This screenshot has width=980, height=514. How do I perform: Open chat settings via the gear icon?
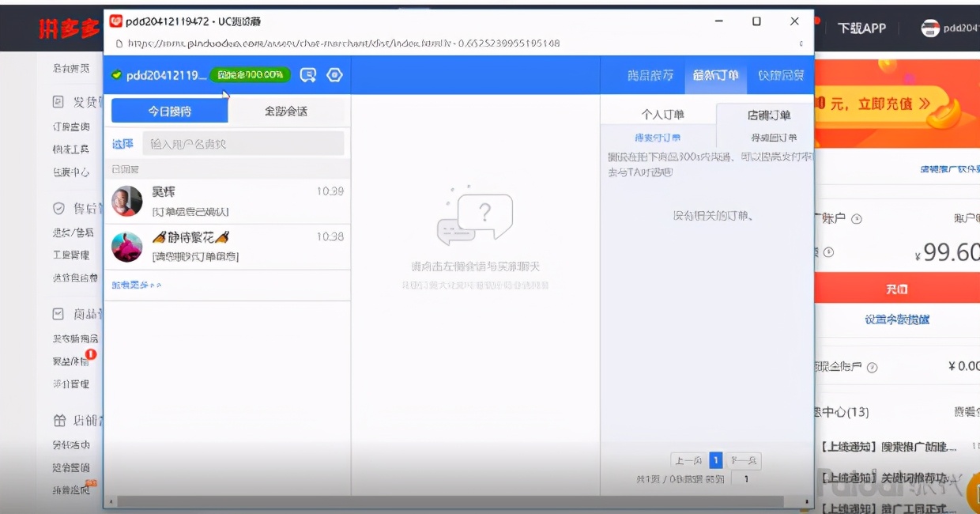pos(334,75)
